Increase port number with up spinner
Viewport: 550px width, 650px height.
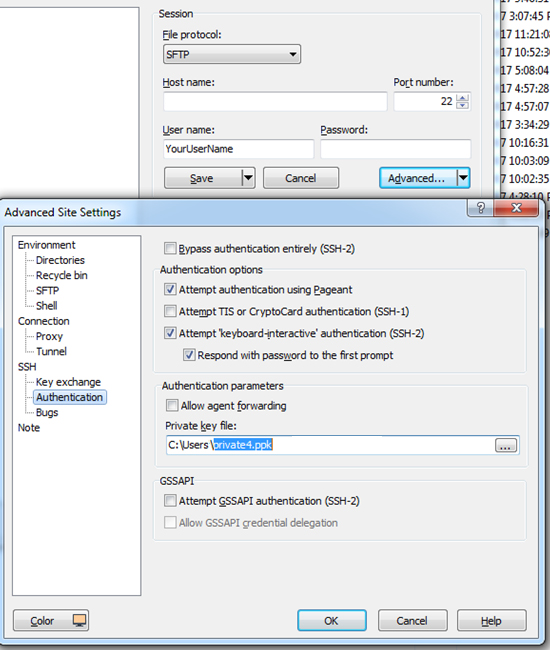pos(463,98)
